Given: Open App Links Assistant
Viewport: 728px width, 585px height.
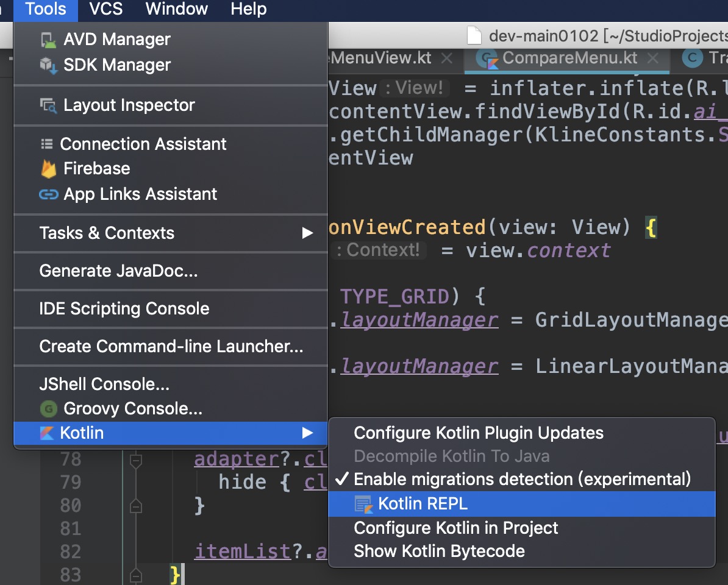Looking at the screenshot, I should tap(171, 194).
